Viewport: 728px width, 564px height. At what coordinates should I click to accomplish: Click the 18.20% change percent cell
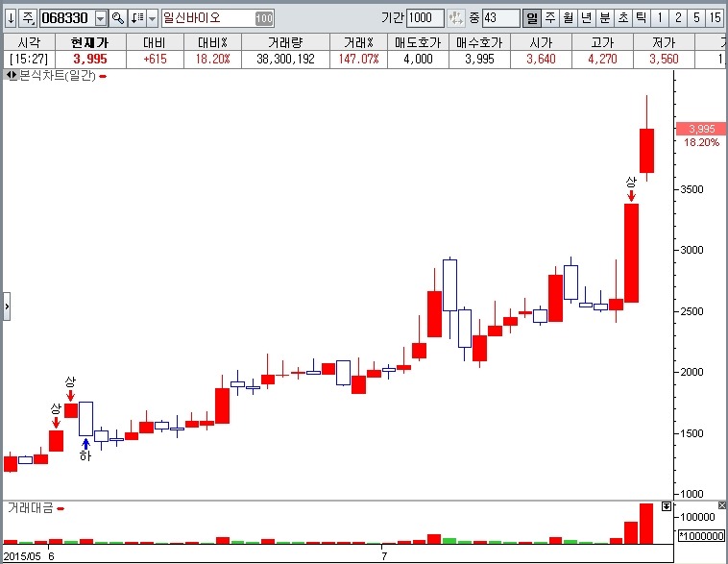pyautogui.click(x=212, y=59)
